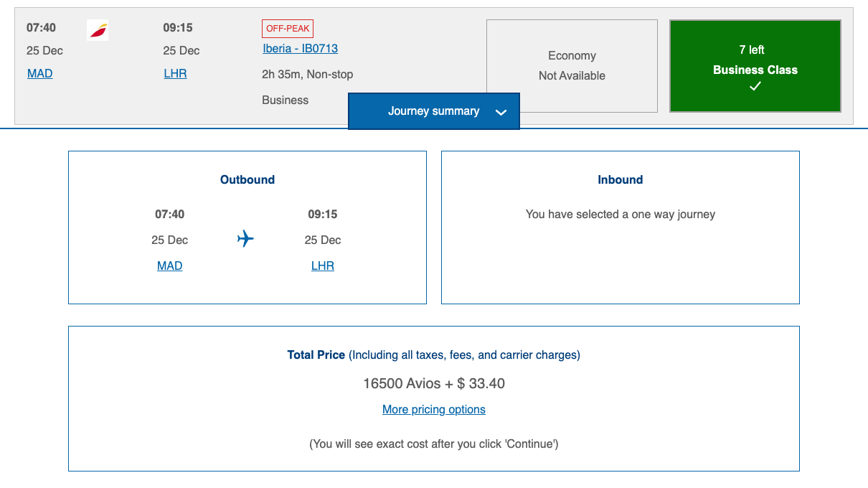The height and width of the screenshot is (488, 868).
Task: Click the LHR airport code in top row
Action: 175,73
